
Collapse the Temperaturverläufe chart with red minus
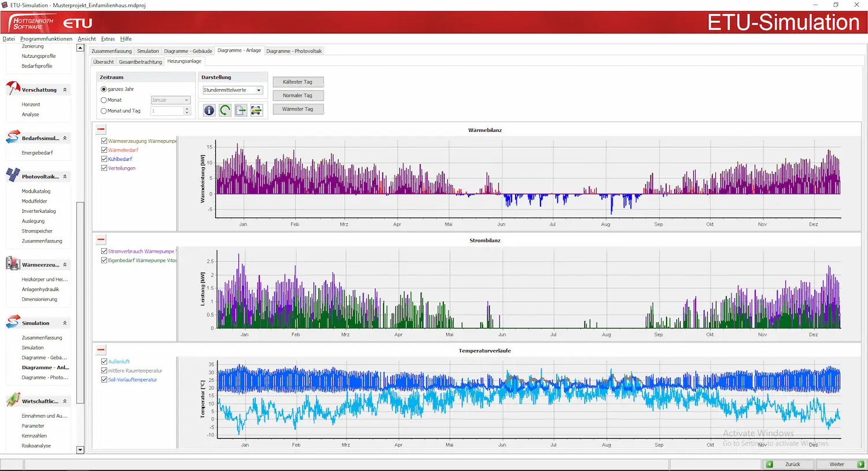coord(101,349)
